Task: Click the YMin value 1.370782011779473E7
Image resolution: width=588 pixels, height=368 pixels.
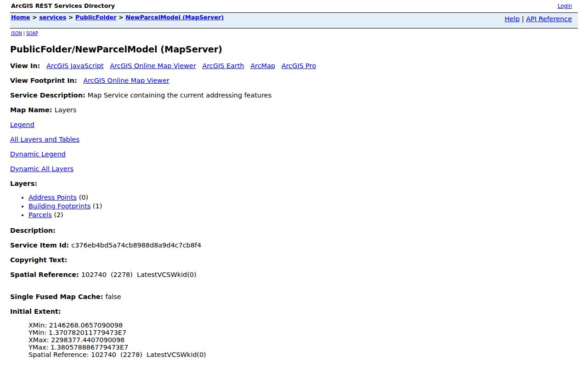Action: 87,333
